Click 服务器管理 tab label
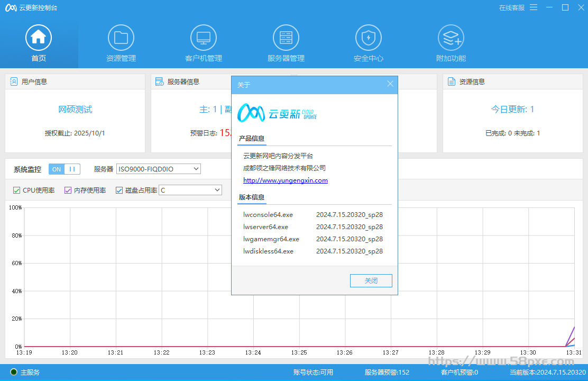This screenshot has width=588, height=381. click(x=286, y=58)
